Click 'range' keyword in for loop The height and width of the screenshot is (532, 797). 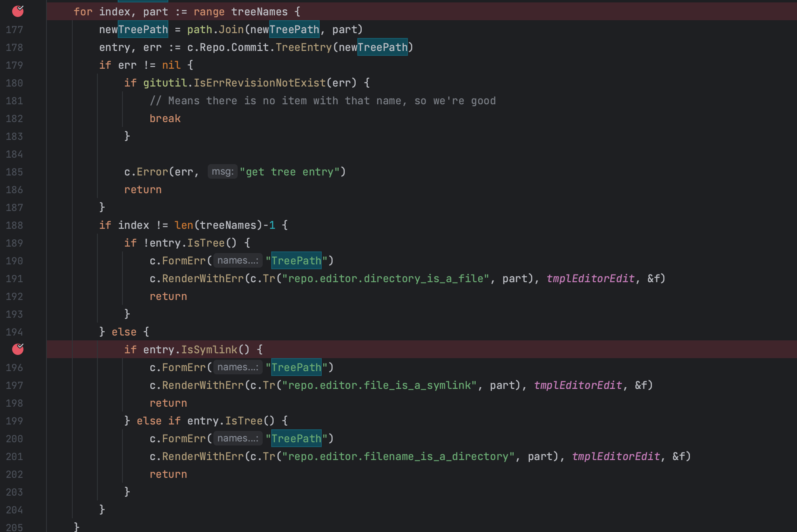point(209,12)
